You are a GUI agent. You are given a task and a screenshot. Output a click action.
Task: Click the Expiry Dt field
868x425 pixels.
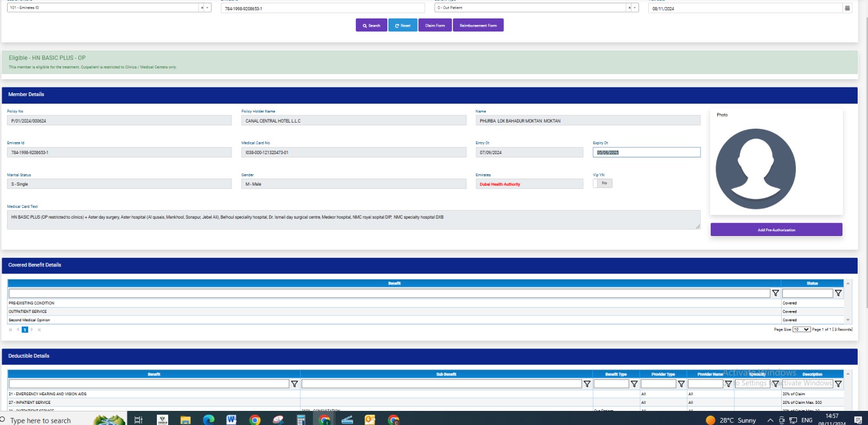pos(646,153)
